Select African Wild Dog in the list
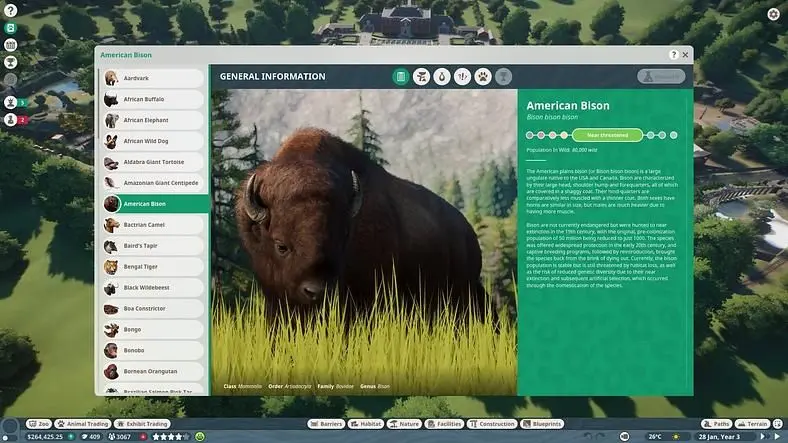 tap(153, 141)
